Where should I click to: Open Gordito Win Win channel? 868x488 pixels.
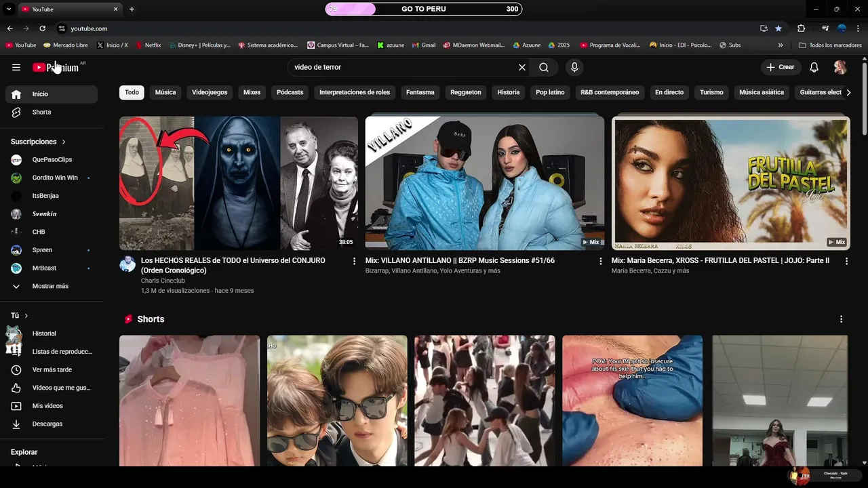tap(52, 178)
